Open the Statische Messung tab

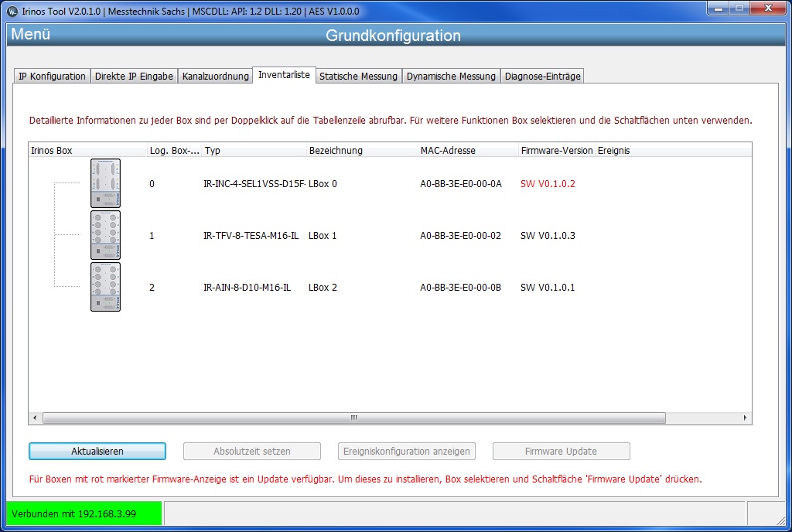click(x=358, y=77)
